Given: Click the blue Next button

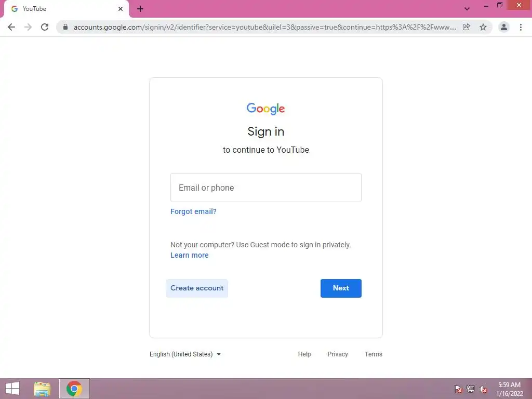Looking at the screenshot, I should coord(341,288).
